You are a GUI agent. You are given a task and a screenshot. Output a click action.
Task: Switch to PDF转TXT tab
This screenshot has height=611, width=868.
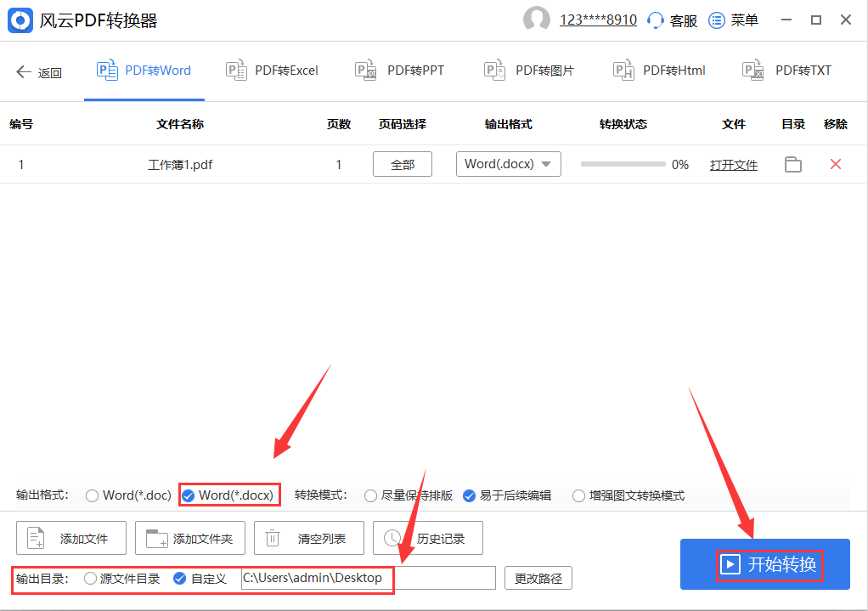[x=786, y=71]
